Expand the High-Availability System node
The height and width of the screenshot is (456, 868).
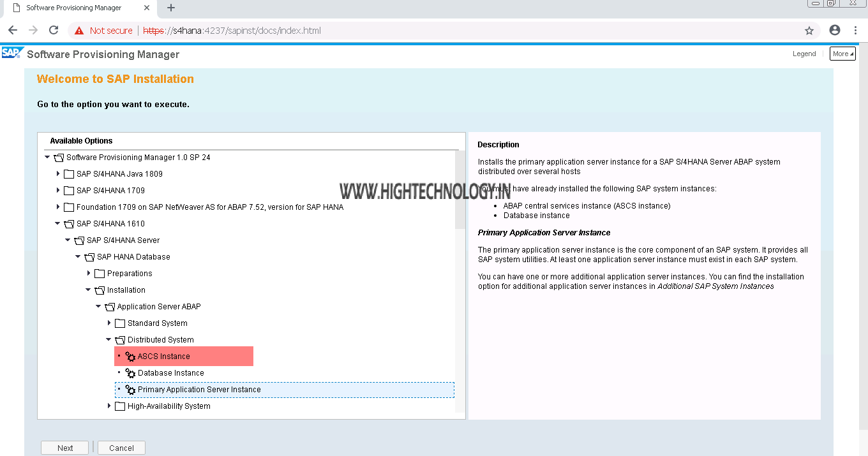coord(109,406)
